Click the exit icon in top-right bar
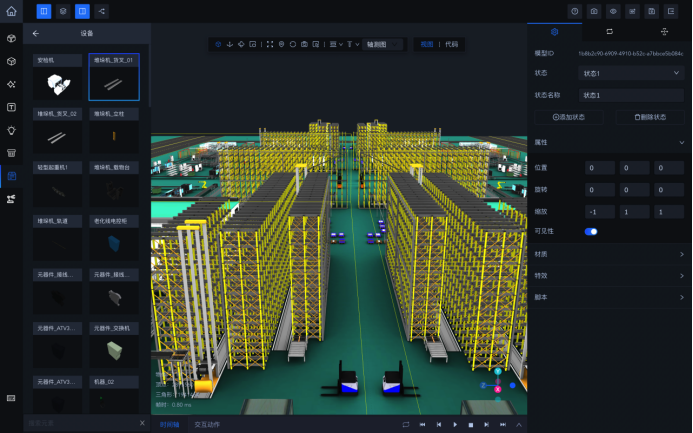Screen dimensions: 693x433 click(671, 11)
